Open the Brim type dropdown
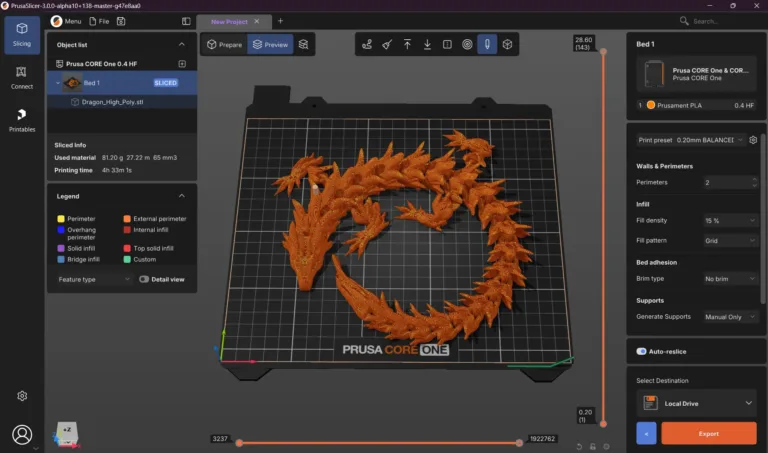The width and height of the screenshot is (768, 453). point(730,279)
